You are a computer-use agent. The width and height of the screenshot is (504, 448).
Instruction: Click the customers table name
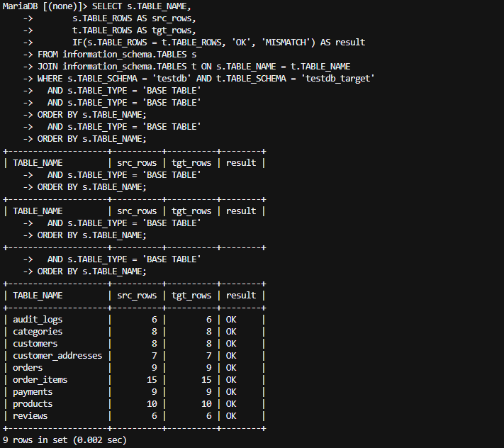(x=35, y=344)
